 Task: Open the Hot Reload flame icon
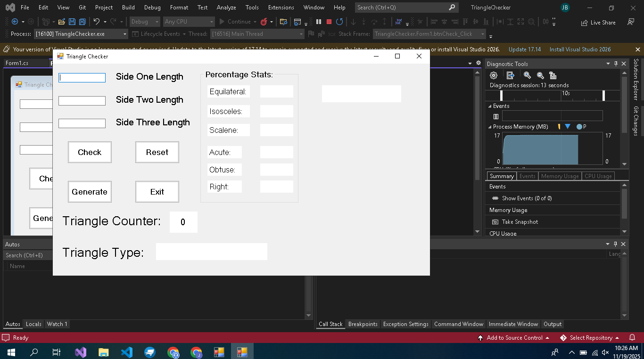[x=264, y=22]
